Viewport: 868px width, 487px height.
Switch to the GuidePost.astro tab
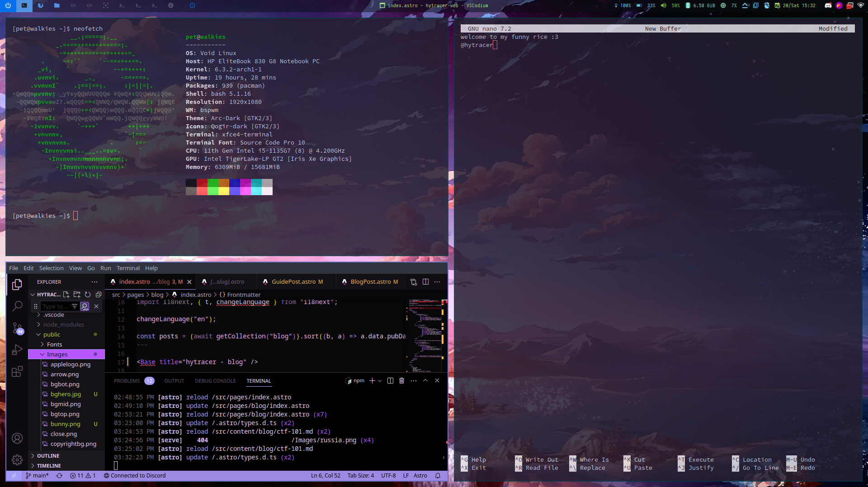(x=293, y=282)
